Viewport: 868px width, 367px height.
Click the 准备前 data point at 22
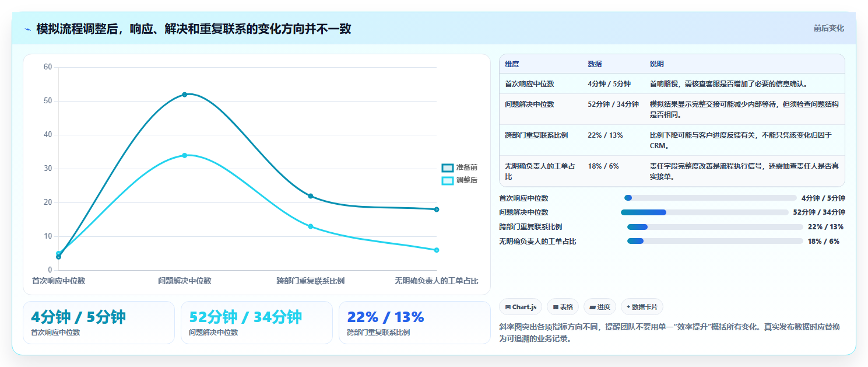coord(311,196)
